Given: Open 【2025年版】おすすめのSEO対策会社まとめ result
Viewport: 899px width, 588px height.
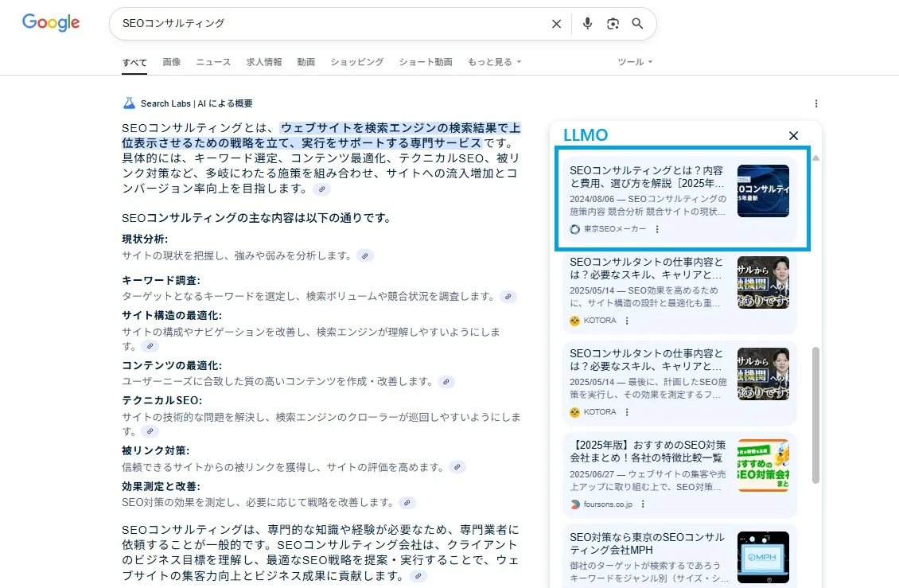Looking at the screenshot, I should (x=648, y=451).
